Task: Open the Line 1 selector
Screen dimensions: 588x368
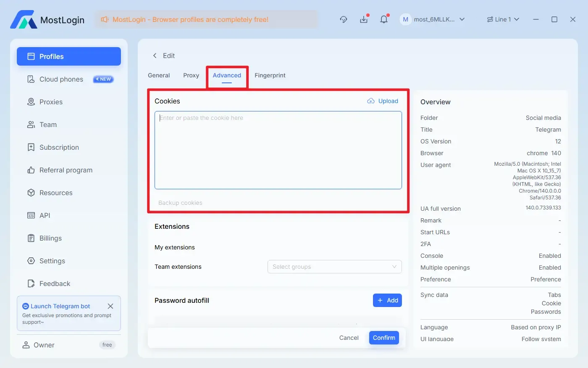Action: (x=503, y=19)
